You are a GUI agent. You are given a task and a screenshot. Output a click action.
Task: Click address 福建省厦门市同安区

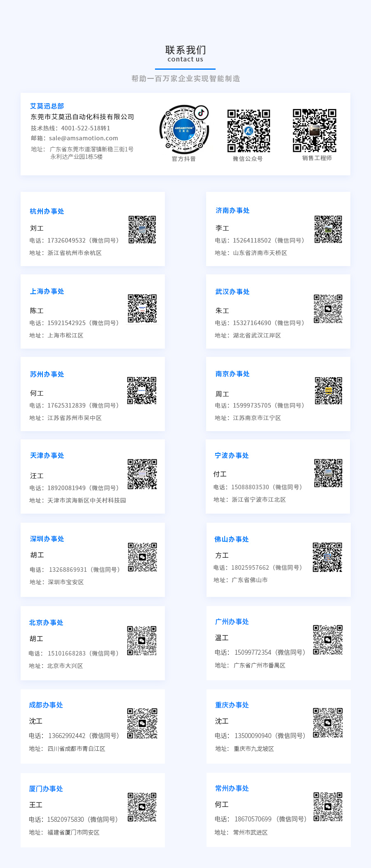pyautogui.click(x=74, y=833)
